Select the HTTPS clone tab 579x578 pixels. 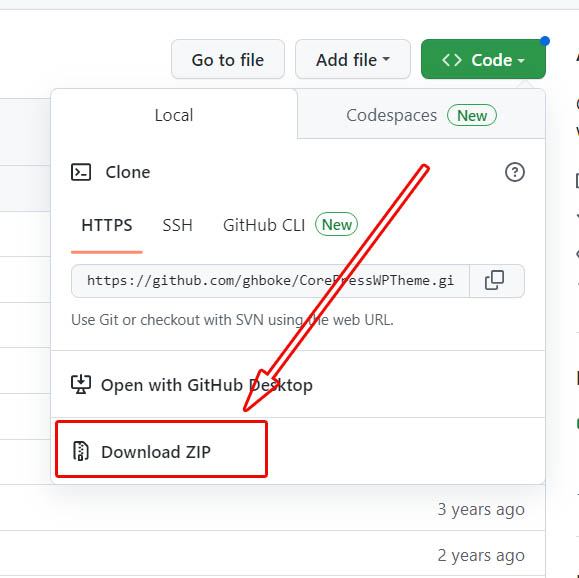[x=107, y=225]
